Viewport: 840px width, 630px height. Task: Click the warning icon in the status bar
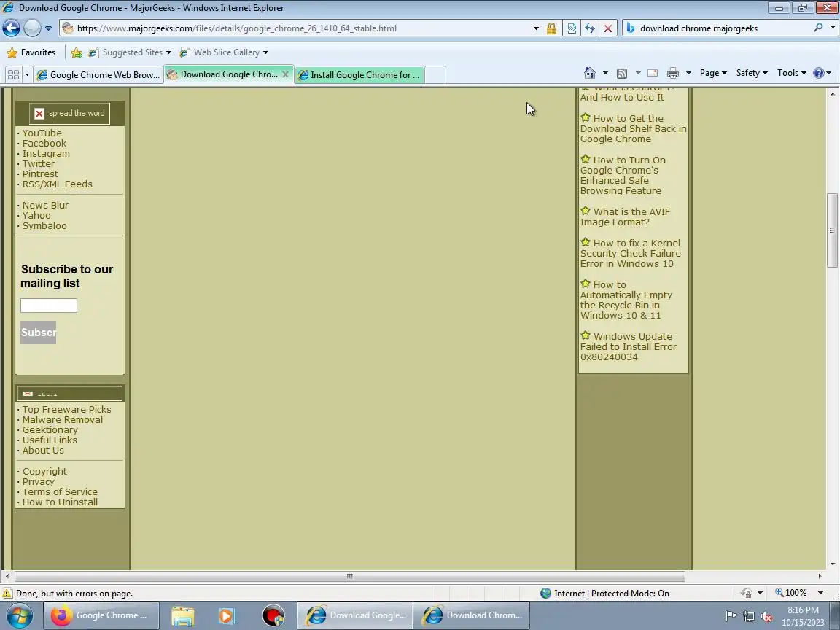(x=7, y=594)
